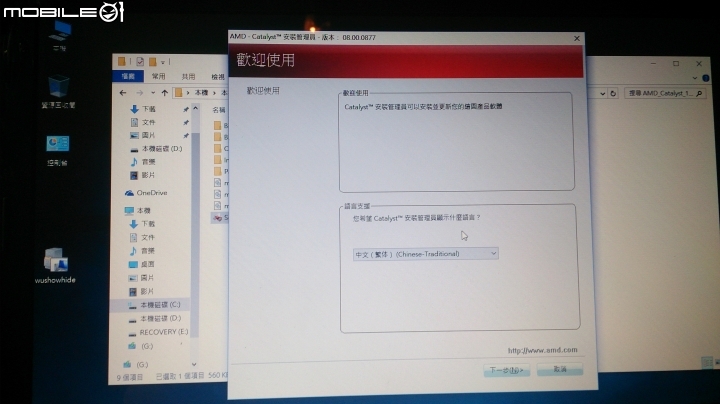Select pinned 圖片 at top of Explorer sidebar
The height and width of the screenshot is (404, 720).
tap(143, 135)
